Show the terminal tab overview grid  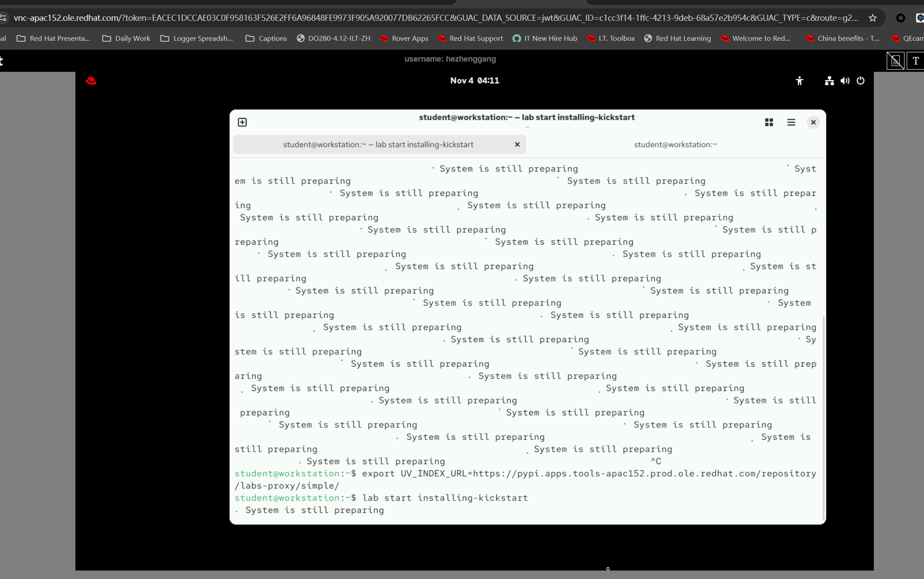click(769, 122)
